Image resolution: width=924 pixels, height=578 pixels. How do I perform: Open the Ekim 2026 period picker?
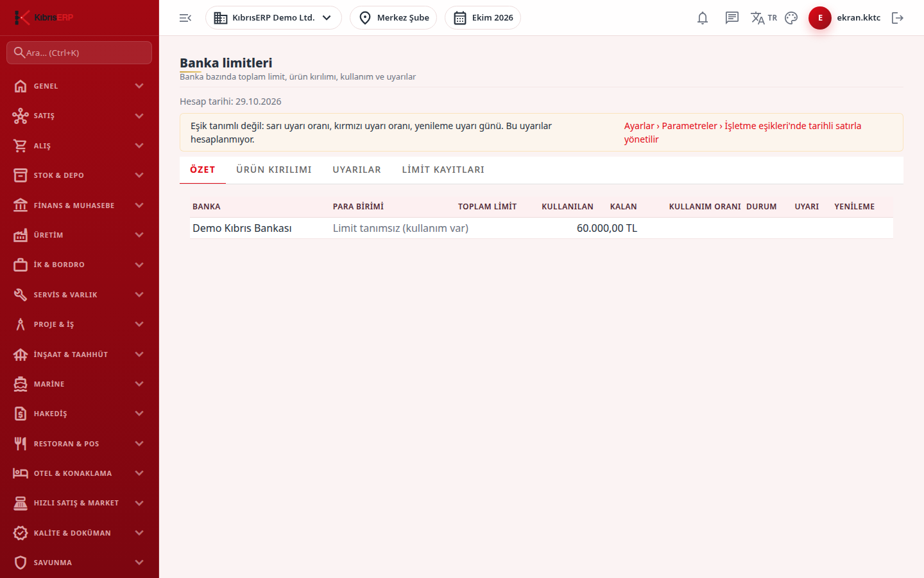click(x=483, y=18)
